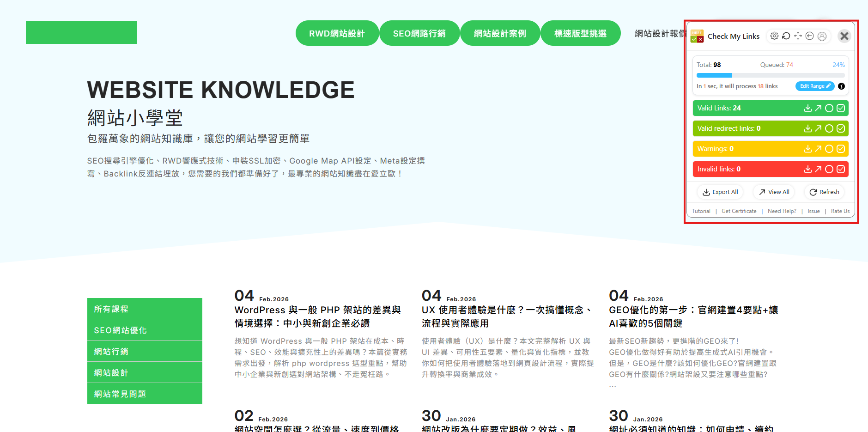Download the Warnings list
868x432 pixels.
tap(807, 149)
